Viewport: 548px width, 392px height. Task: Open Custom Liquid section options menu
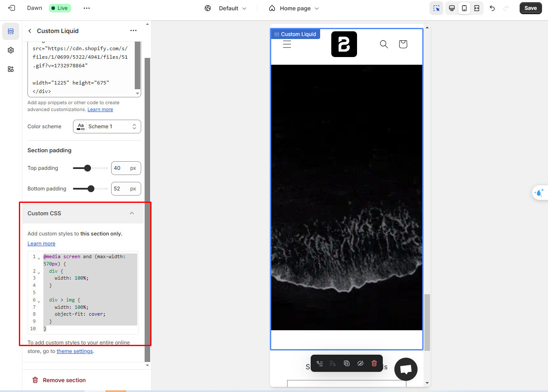pyautogui.click(x=133, y=31)
